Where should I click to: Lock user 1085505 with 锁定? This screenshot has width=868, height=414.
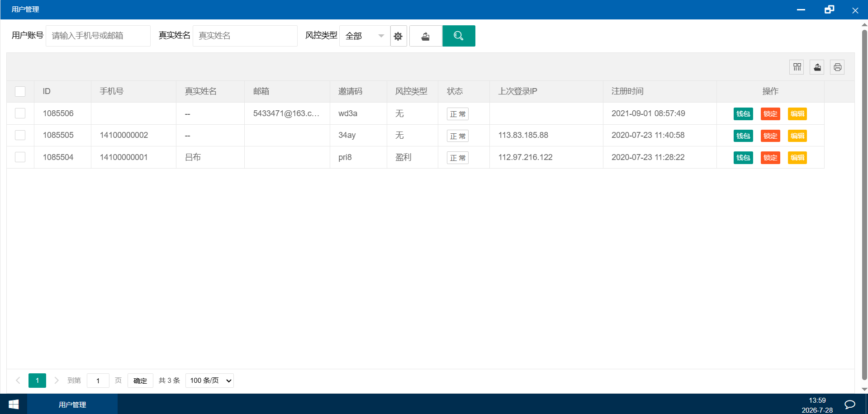(x=770, y=136)
